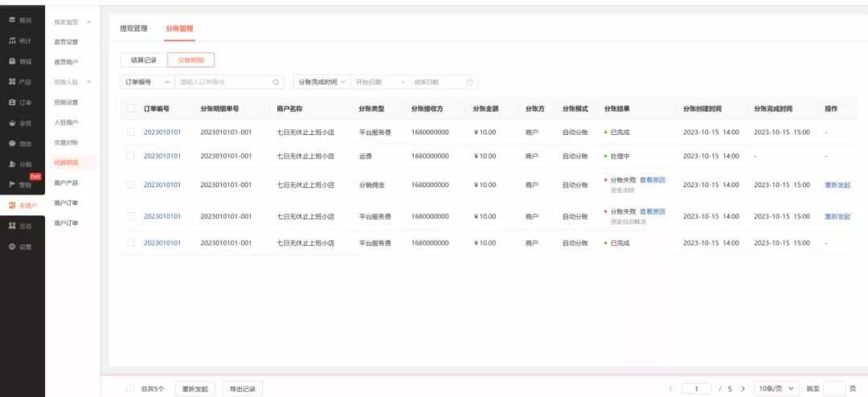Collapse the 商家直营 menu group

[89, 23]
